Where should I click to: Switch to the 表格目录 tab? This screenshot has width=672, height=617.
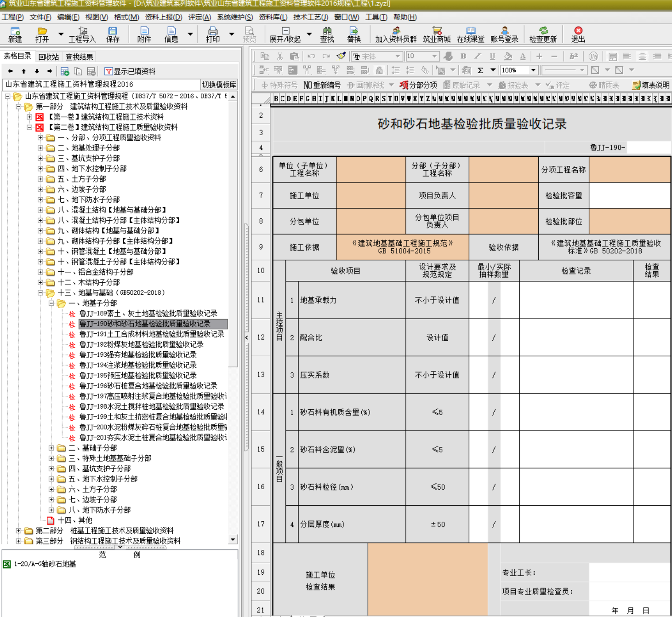click(17, 56)
